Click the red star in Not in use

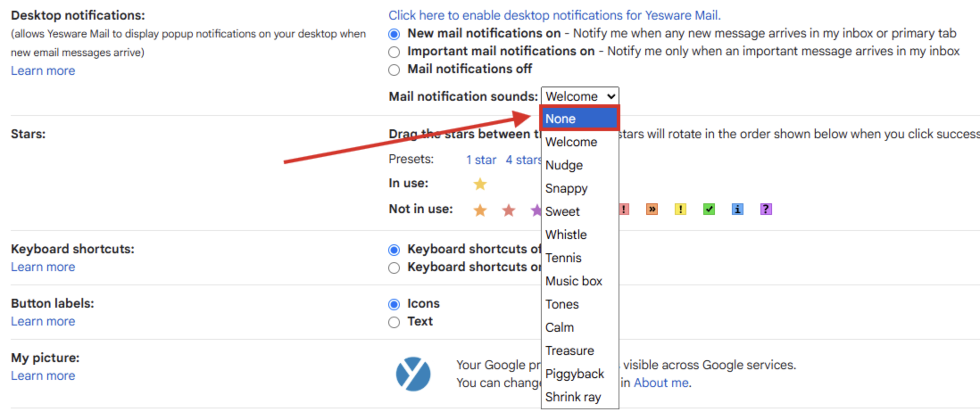(x=508, y=210)
